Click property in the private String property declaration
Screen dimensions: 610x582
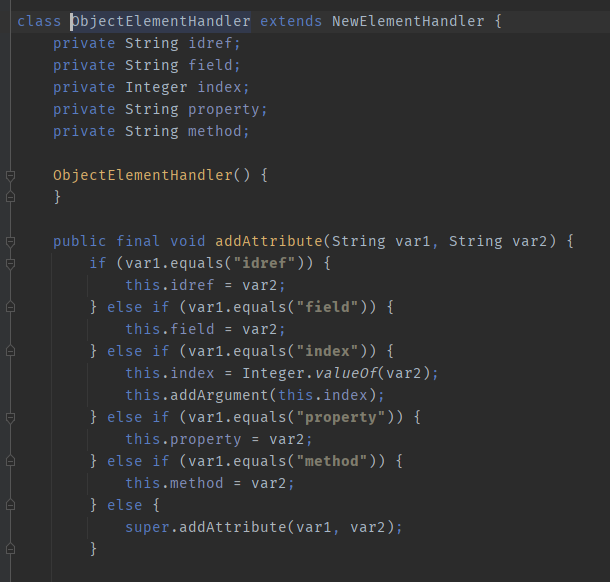(224, 109)
